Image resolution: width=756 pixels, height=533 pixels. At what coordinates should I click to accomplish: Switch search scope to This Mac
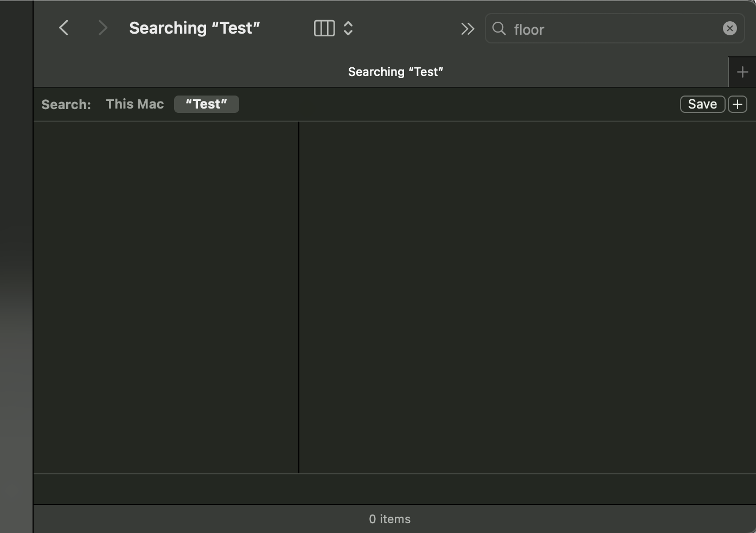pyautogui.click(x=135, y=104)
